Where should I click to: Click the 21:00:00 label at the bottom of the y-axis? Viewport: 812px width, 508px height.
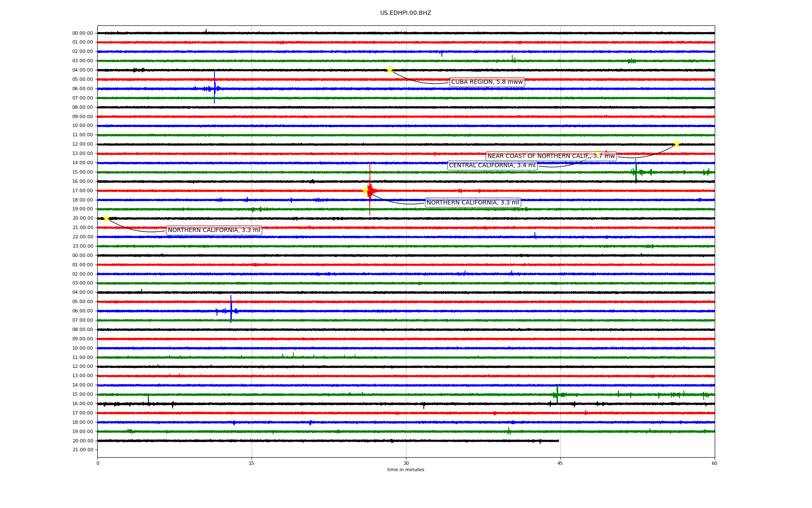pyautogui.click(x=82, y=450)
